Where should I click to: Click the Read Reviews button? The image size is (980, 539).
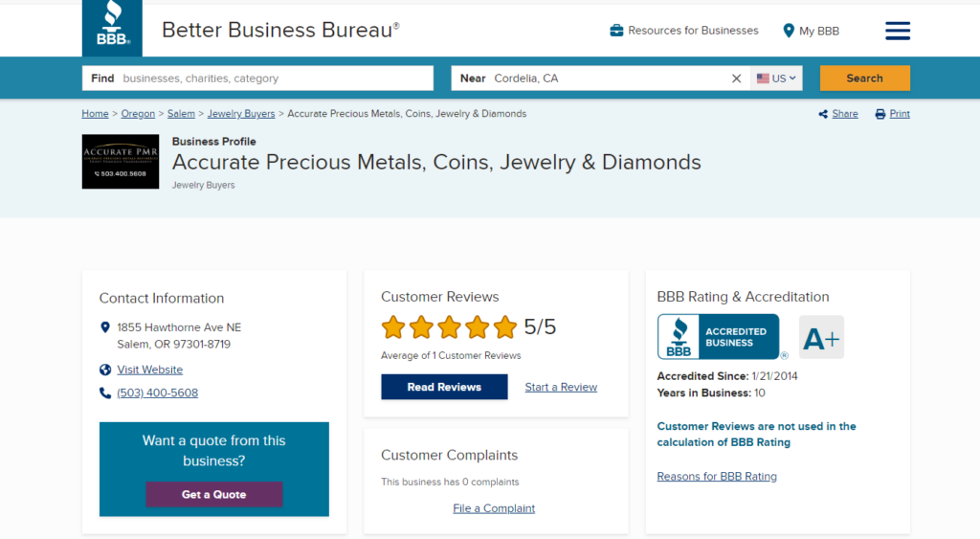click(444, 387)
